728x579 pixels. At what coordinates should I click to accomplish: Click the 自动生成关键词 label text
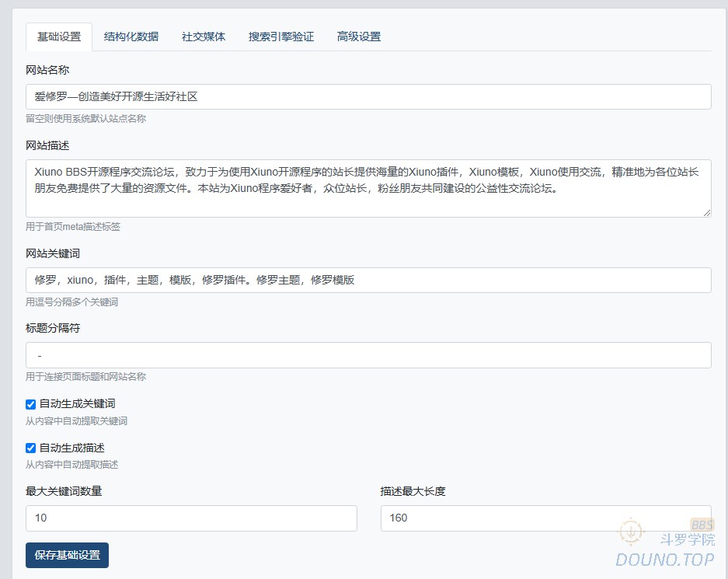[77, 404]
